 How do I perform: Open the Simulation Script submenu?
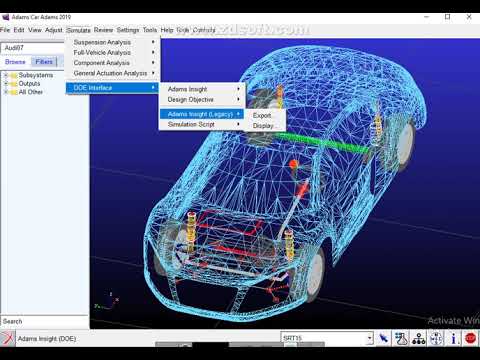(x=202, y=124)
